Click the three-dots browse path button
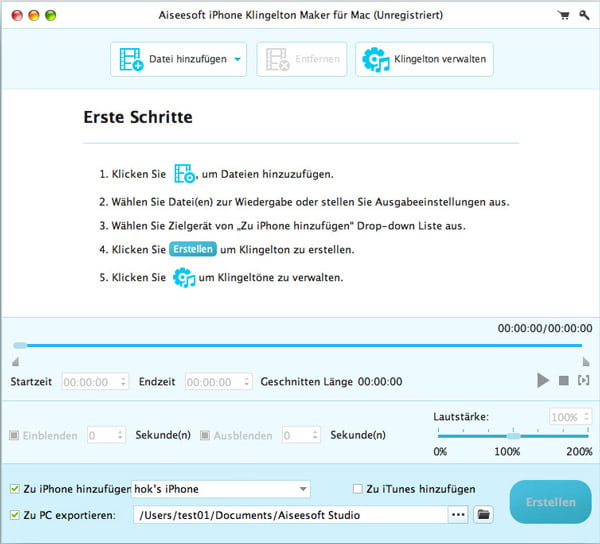 point(458,514)
